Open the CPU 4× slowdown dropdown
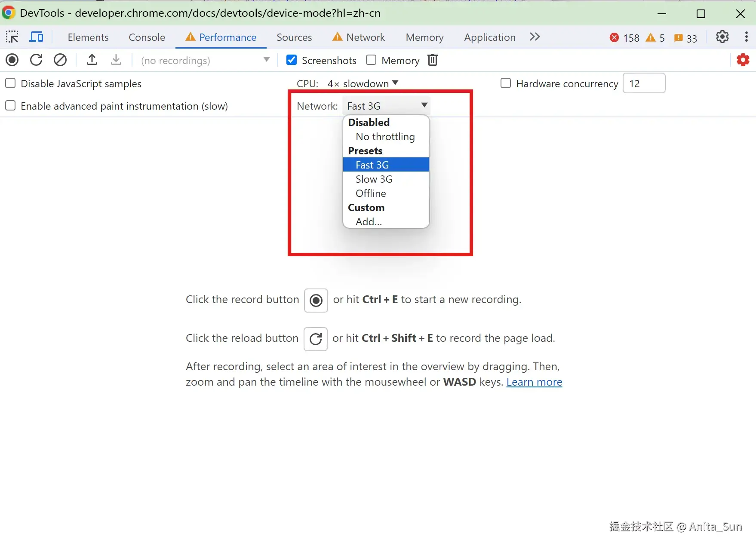The height and width of the screenshot is (546, 756). (363, 83)
